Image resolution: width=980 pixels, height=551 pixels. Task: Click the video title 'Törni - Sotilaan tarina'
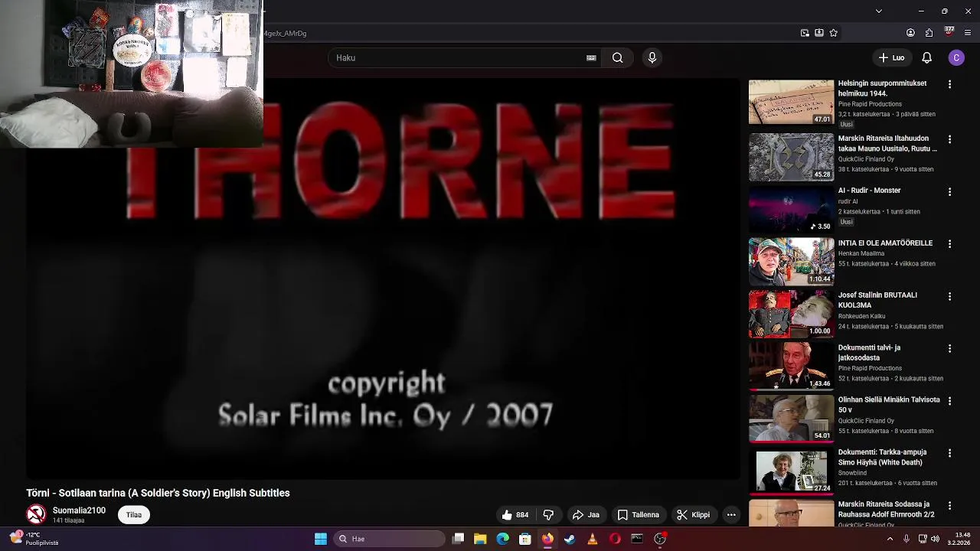158,493
